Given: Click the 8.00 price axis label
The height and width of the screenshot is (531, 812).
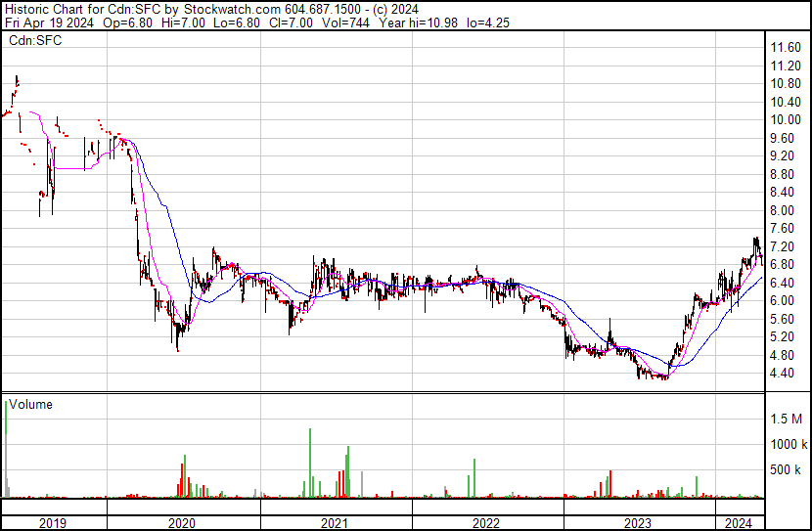Looking at the screenshot, I should point(783,210).
